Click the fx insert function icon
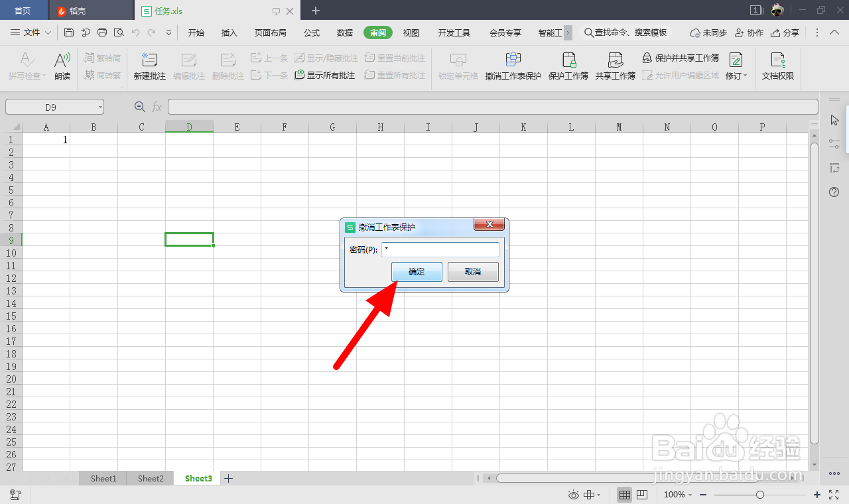 [x=157, y=107]
